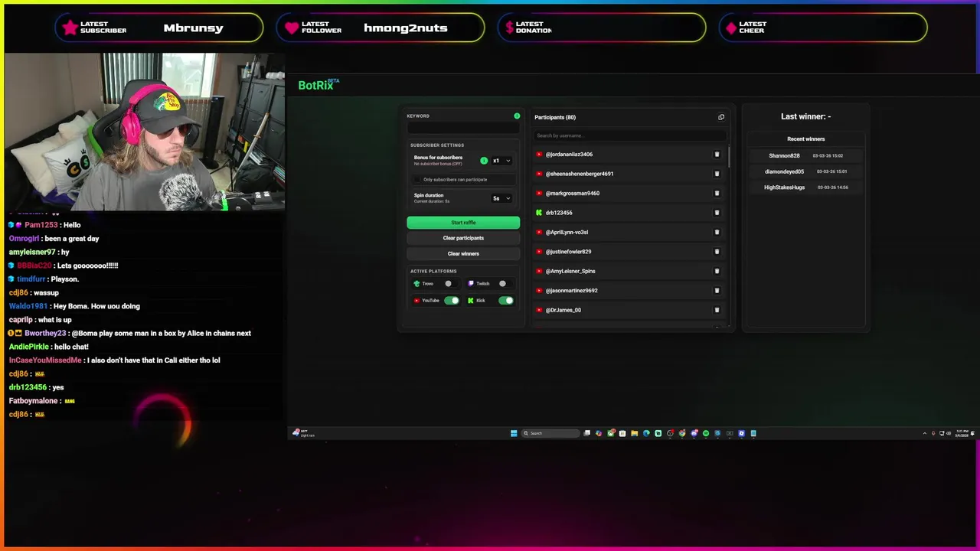Open Task View in the taskbar

coord(586,433)
